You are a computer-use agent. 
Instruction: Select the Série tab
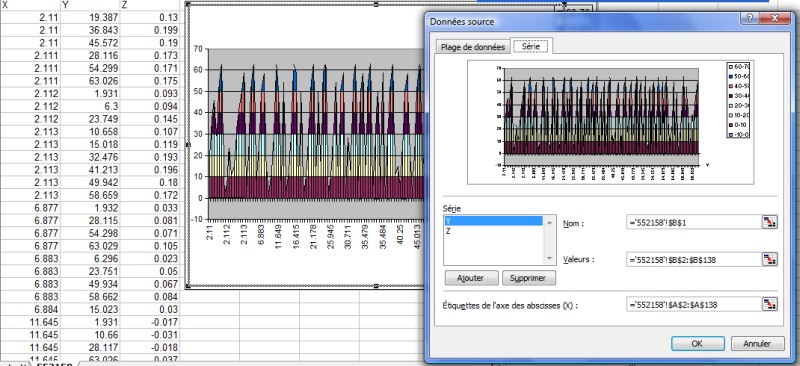531,46
